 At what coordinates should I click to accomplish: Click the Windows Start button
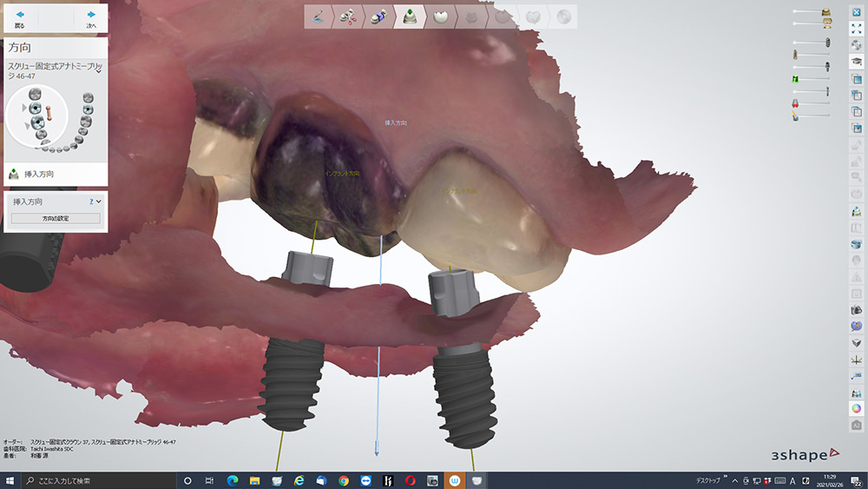click(x=10, y=480)
